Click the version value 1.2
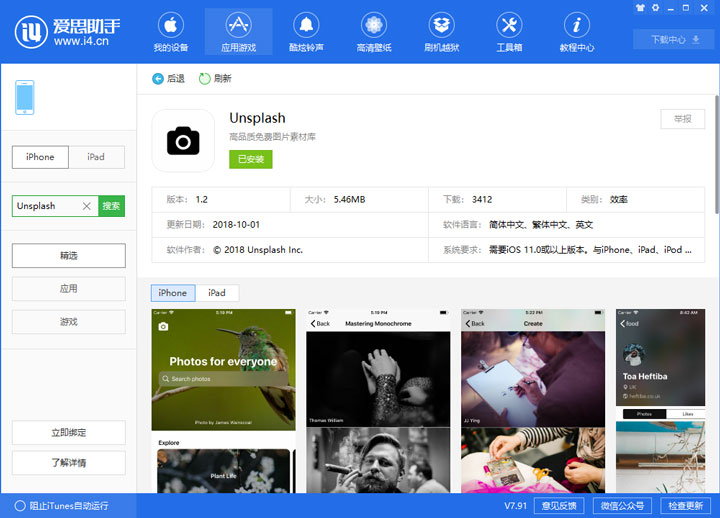 [202, 199]
